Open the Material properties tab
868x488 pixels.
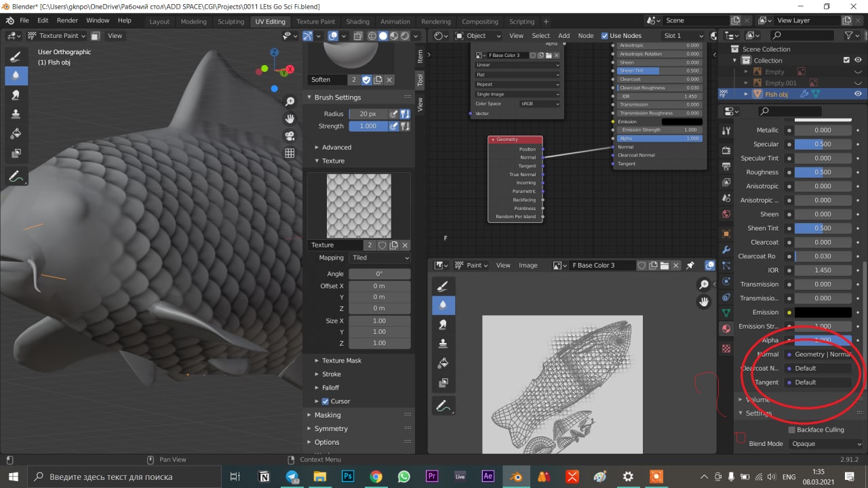(x=726, y=329)
